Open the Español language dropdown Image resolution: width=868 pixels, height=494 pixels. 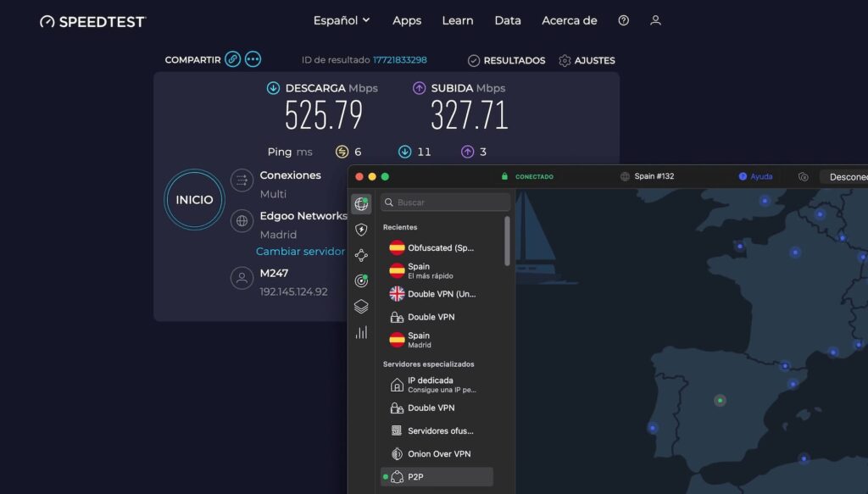click(342, 20)
